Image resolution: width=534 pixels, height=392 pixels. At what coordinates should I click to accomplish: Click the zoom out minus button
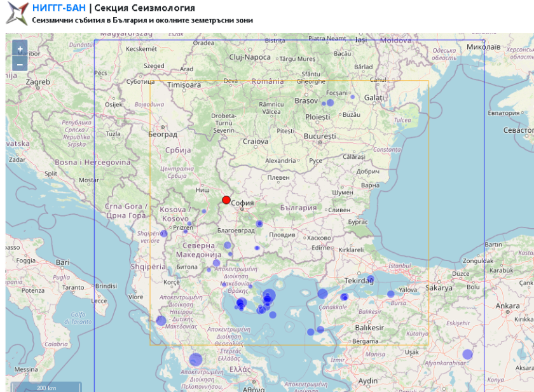click(x=20, y=64)
